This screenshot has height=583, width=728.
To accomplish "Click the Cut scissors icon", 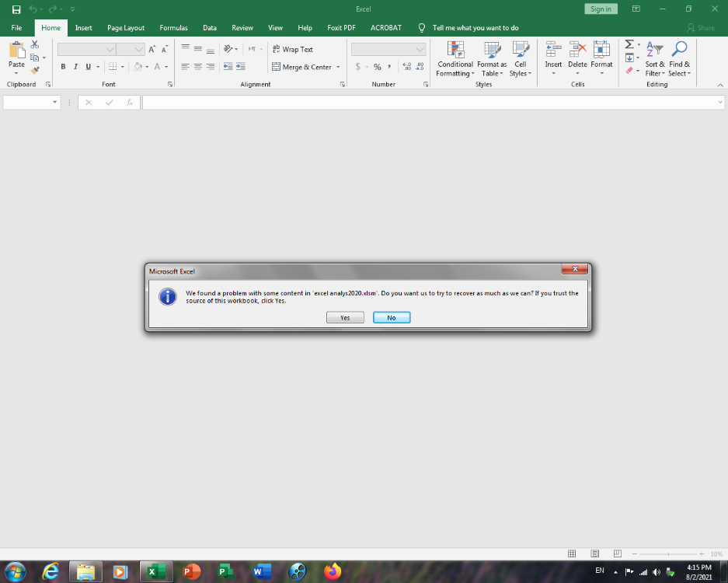I will pyautogui.click(x=35, y=44).
